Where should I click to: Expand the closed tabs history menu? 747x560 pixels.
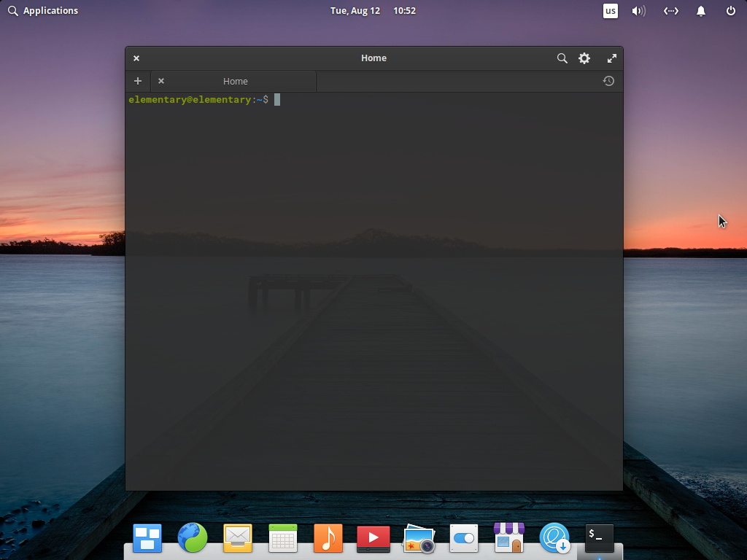(608, 81)
